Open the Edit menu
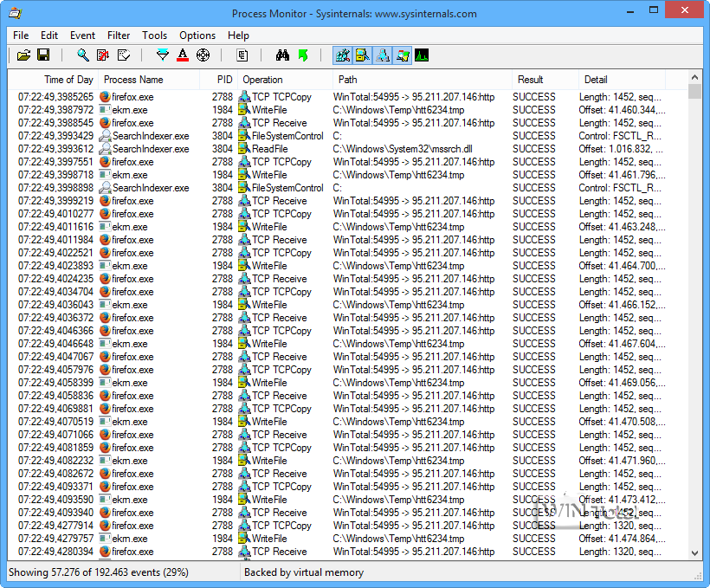 click(49, 36)
